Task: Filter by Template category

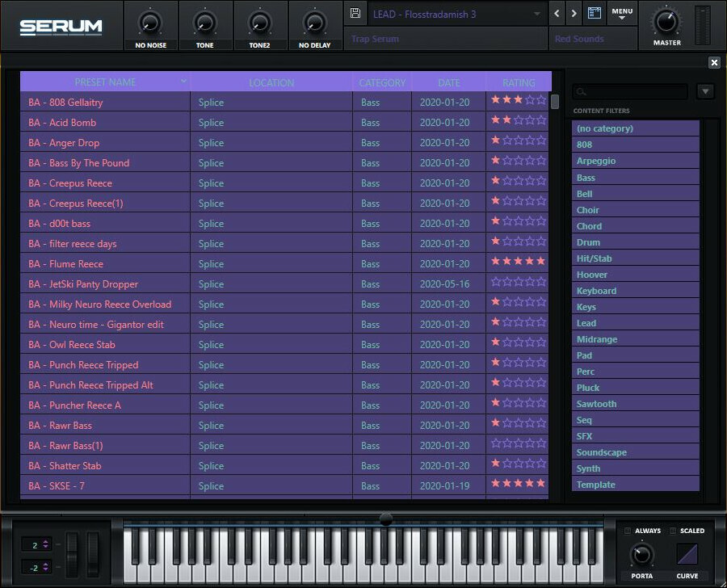Action: 635,485
